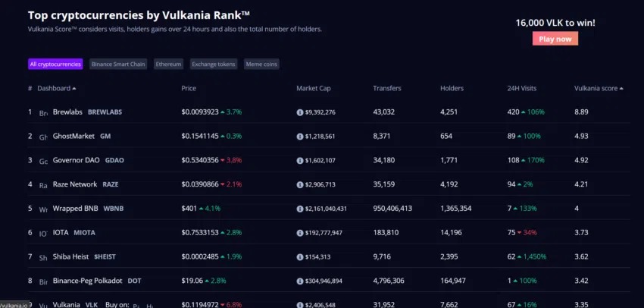The height and width of the screenshot is (308, 644).
Task: Show only Exchange tokens
Action: 214,64
